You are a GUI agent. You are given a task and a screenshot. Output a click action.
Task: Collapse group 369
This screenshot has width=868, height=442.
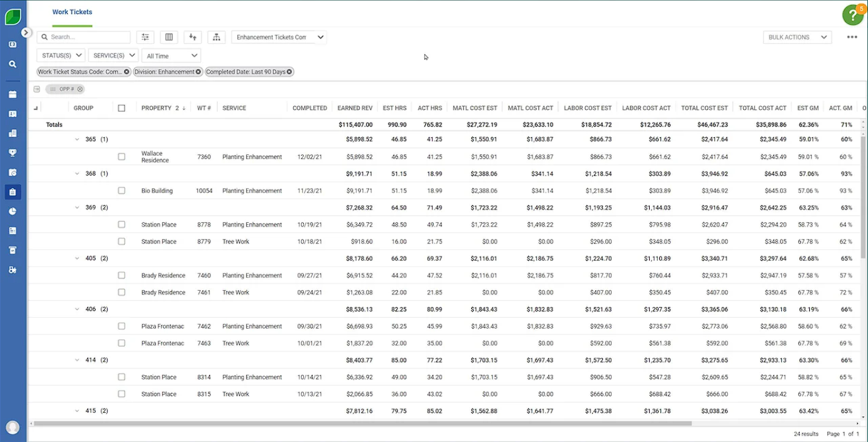point(77,207)
